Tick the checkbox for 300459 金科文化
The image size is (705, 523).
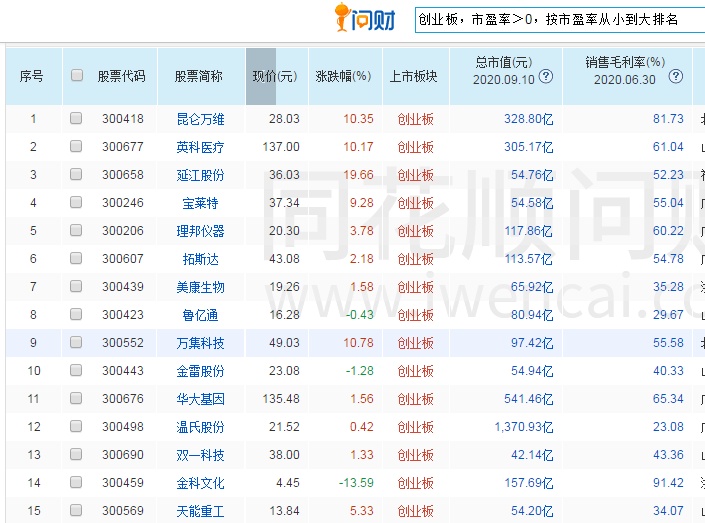point(77,483)
